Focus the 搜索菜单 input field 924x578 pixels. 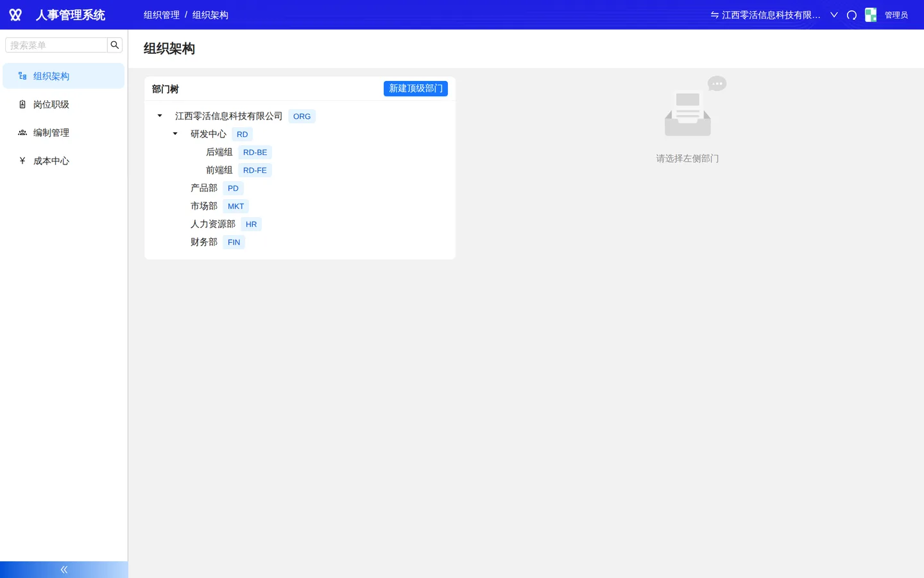click(x=56, y=45)
